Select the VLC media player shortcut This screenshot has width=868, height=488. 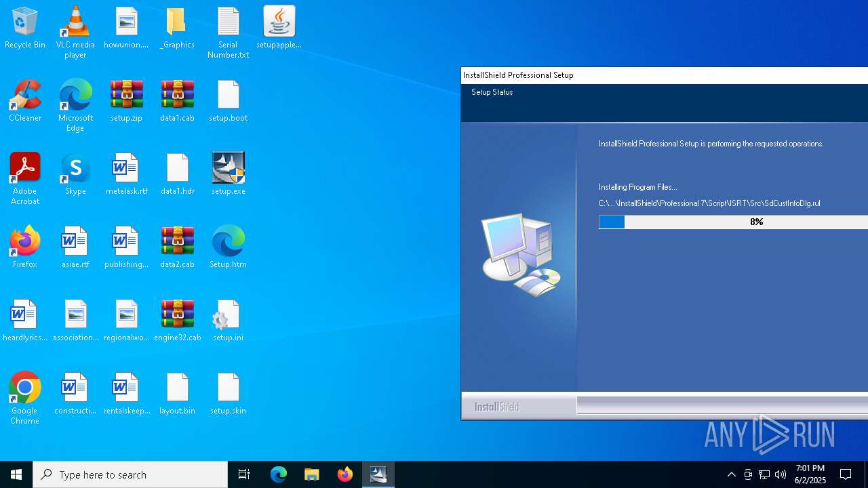click(x=75, y=33)
